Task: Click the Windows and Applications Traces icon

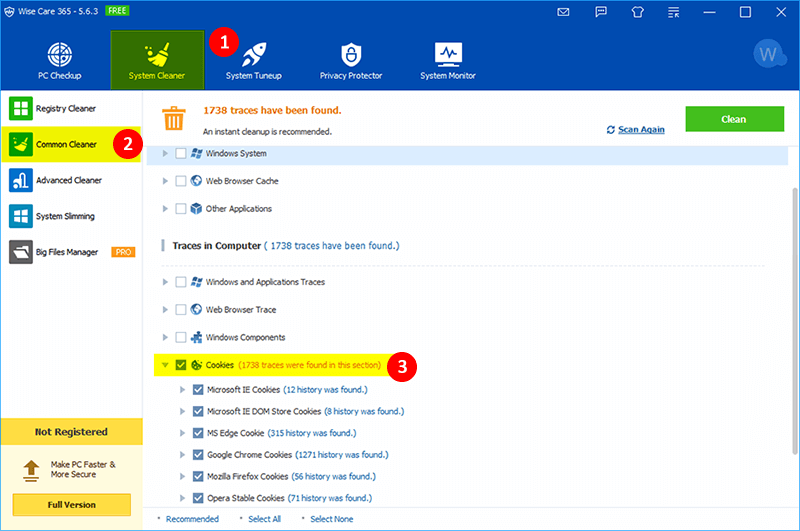Action: pyautogui.click(x=196, y=282)
